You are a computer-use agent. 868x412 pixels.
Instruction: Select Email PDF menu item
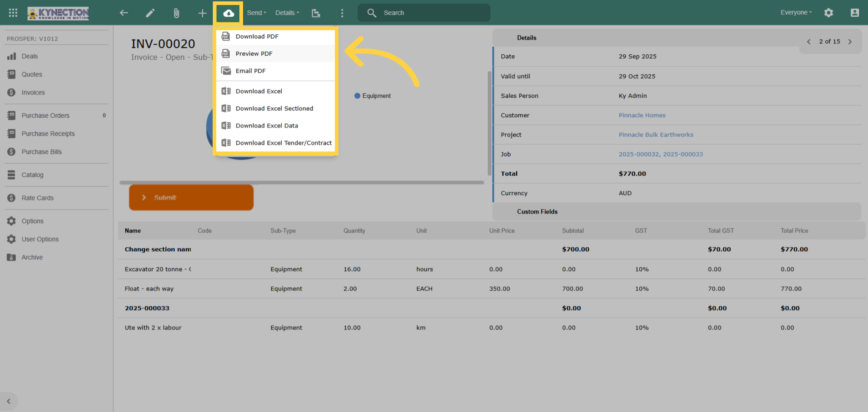[x=276, y=71]
